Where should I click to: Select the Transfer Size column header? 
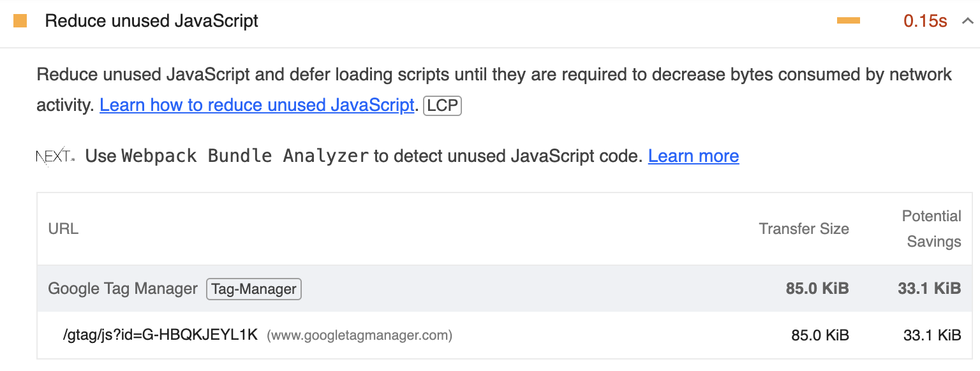tap(803, 228)
